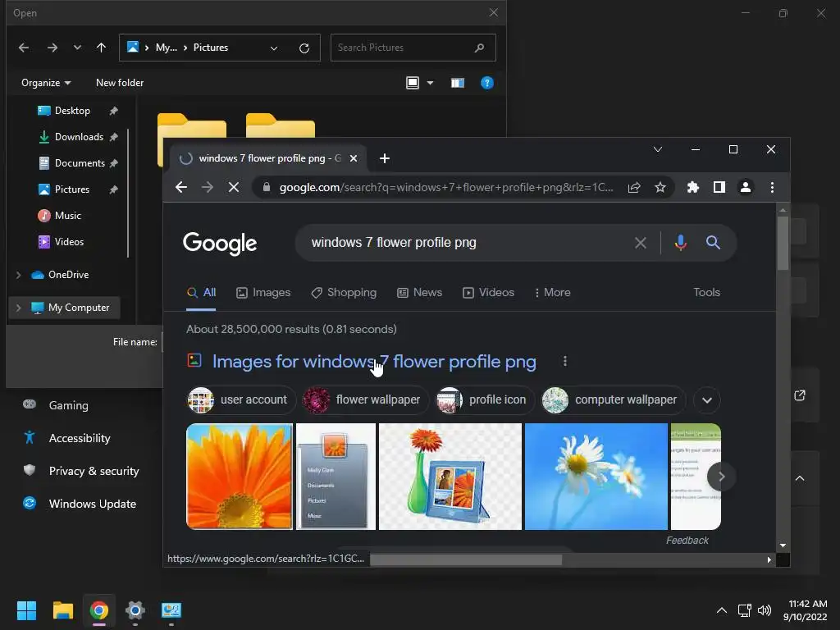The height and width of the screenshot is (630, 840).
Task: Select the computer wallpaper filter chip
Action: [613, 399]
